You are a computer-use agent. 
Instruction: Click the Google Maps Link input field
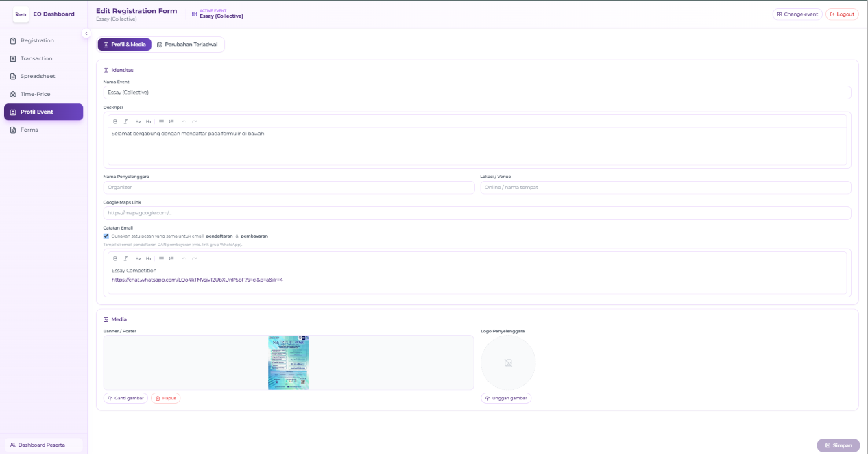pos(477,213)
